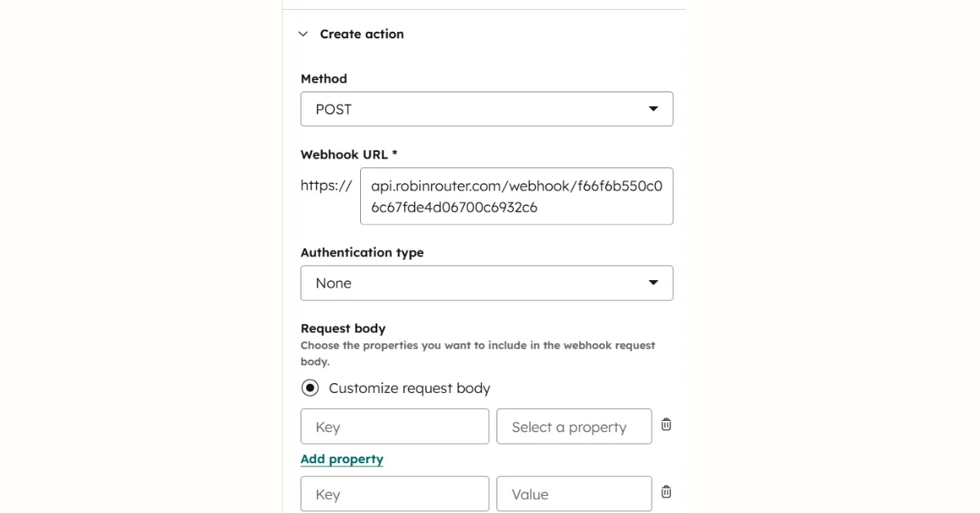980x513 pixels.
Task: Click the trash icon beside the Value field
Action: pyautogui.click(x=666, y=492)
